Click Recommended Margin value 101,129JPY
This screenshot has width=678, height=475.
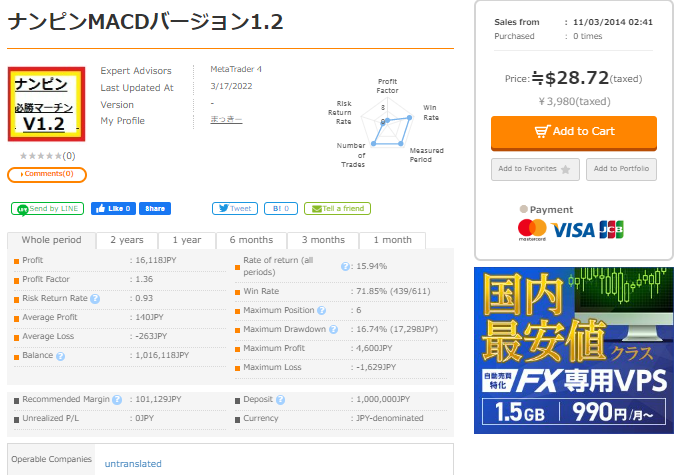[158, 399]
